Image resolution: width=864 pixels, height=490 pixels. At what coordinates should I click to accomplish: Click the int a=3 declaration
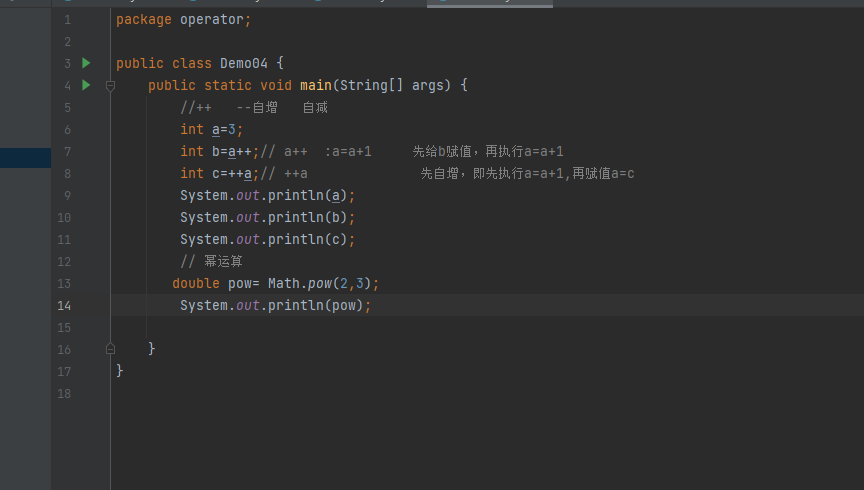point(212,129)
